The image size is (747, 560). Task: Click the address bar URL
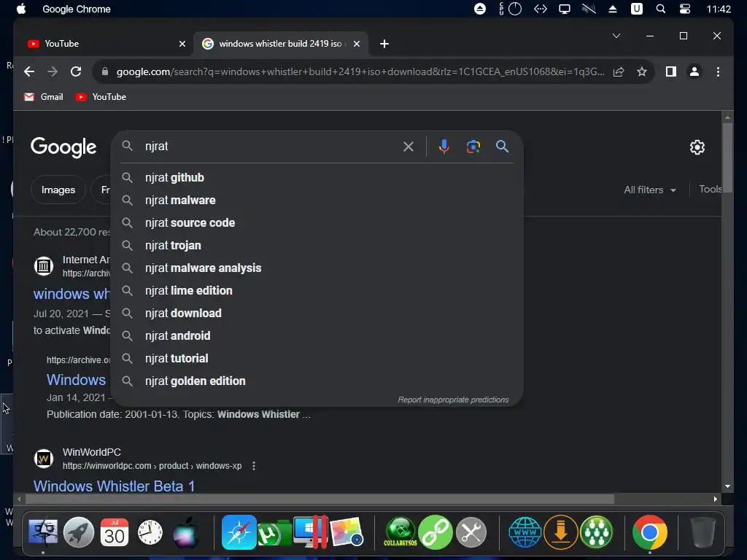click(x=360, y=72)
